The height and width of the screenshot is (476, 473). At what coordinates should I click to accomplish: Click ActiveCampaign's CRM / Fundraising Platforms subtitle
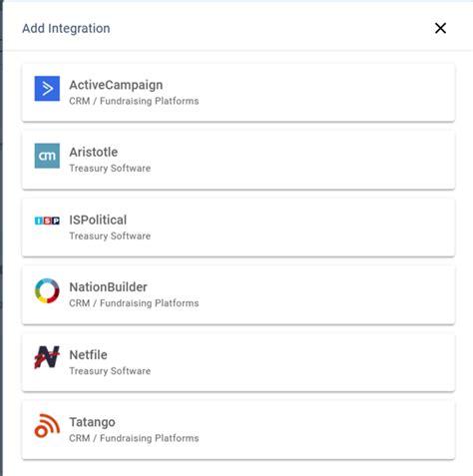pos(134,101)
